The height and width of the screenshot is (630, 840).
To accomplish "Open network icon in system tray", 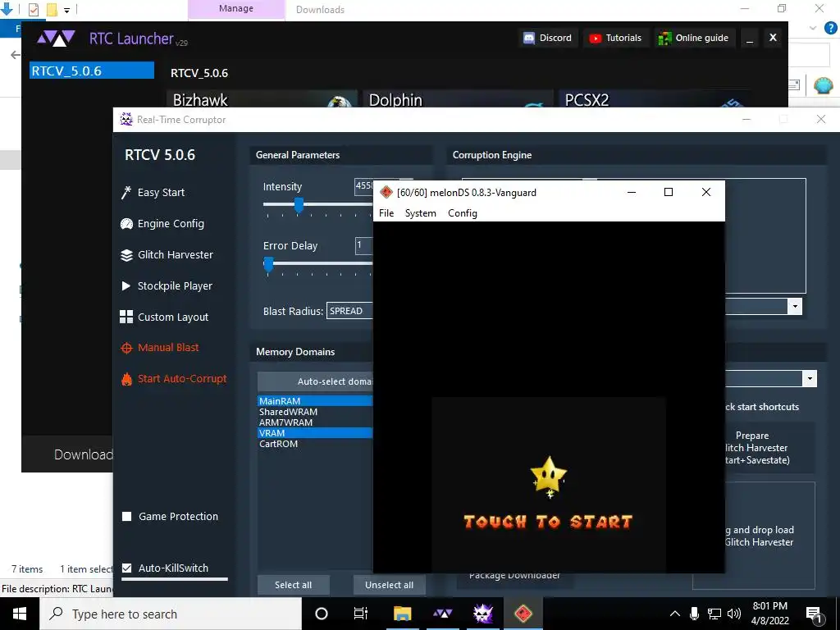I will (x=714, y=614).
